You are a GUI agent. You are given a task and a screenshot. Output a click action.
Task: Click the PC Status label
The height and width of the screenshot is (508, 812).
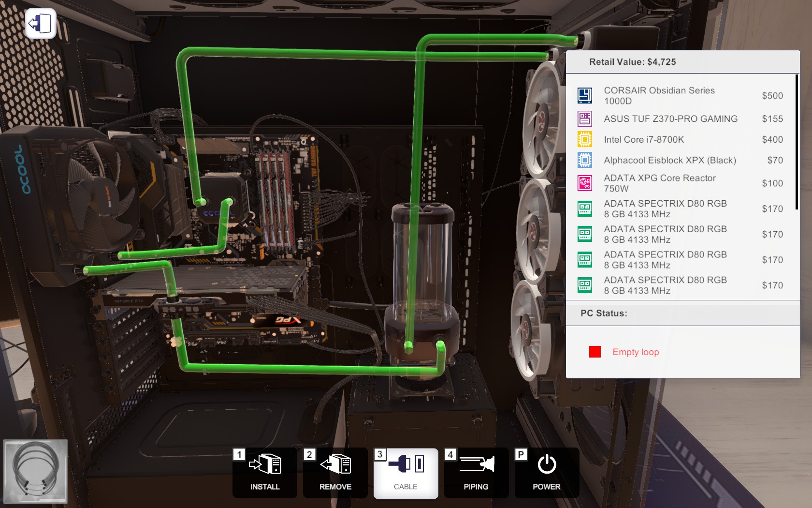coord(604,314)
